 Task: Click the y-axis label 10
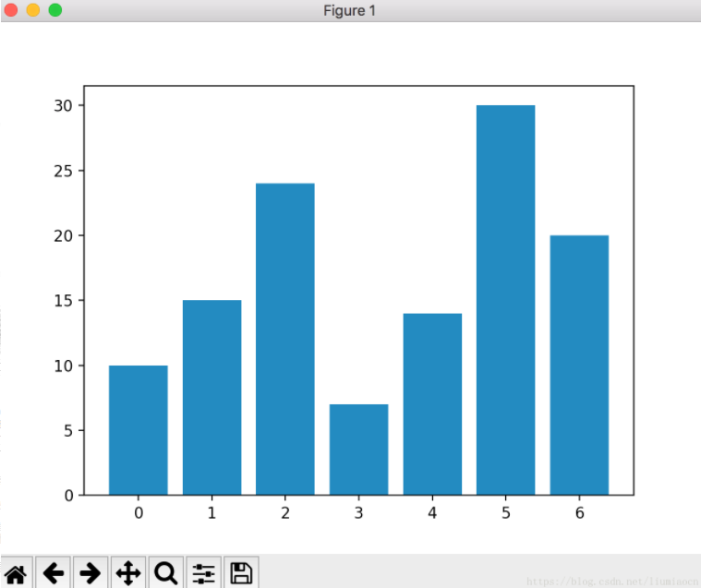(63, 366)
